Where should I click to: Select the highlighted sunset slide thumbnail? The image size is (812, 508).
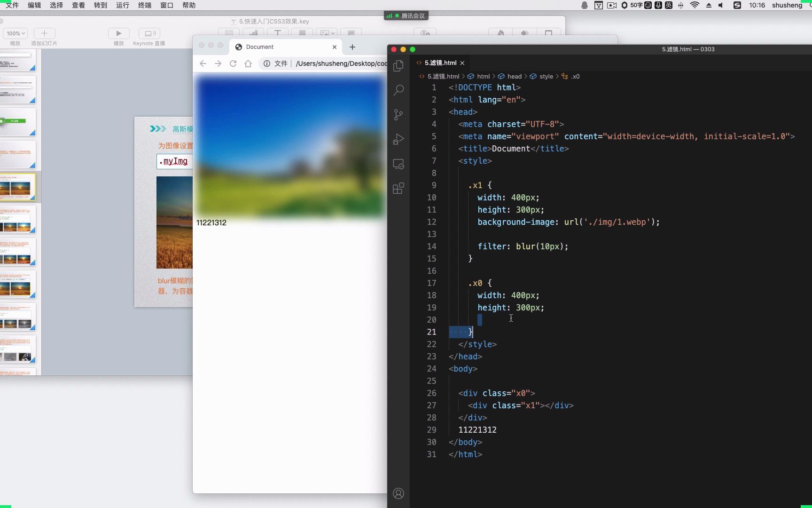point(17,187)
